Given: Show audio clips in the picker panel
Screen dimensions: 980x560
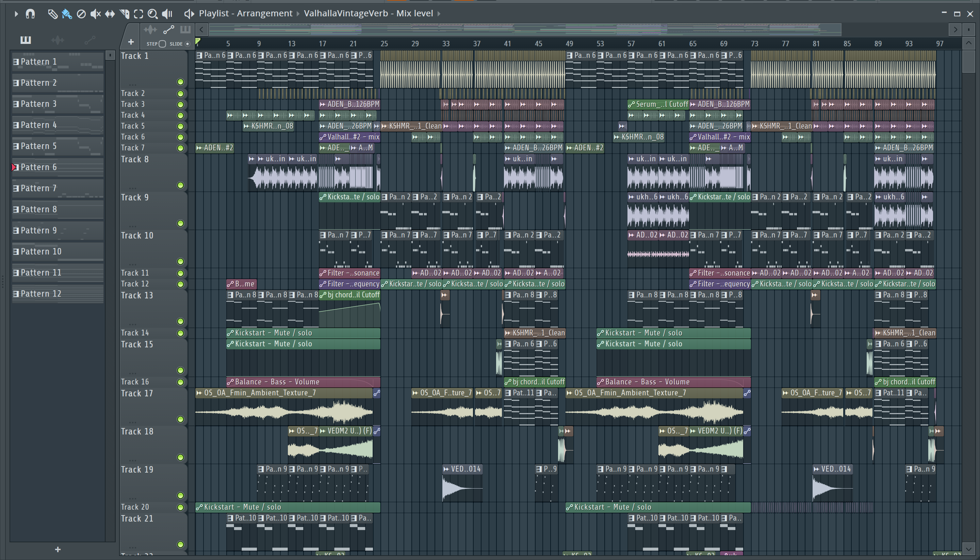Looking at the screenshot, I should [x=58, y=39].
